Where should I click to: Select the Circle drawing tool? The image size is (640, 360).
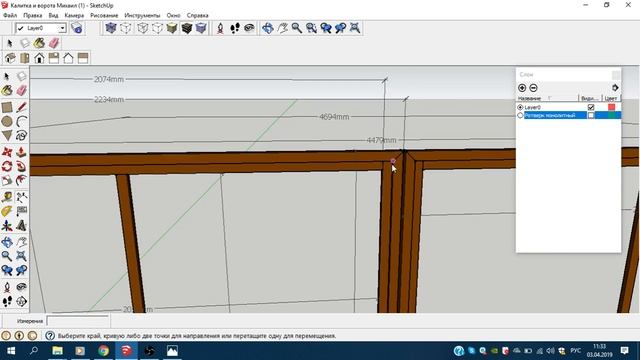click(7, 121)
